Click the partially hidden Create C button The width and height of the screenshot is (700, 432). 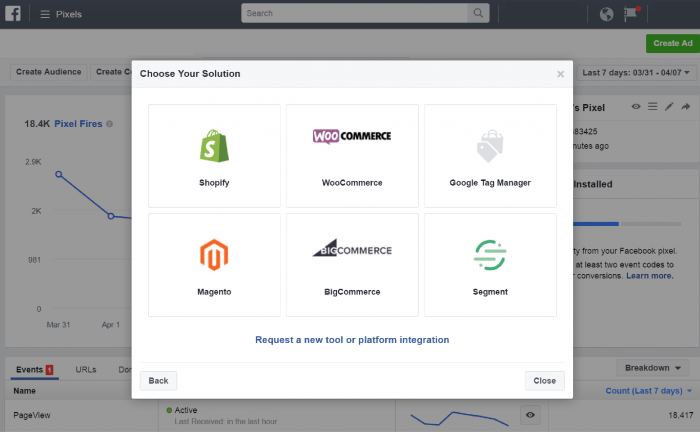point(112,72)
